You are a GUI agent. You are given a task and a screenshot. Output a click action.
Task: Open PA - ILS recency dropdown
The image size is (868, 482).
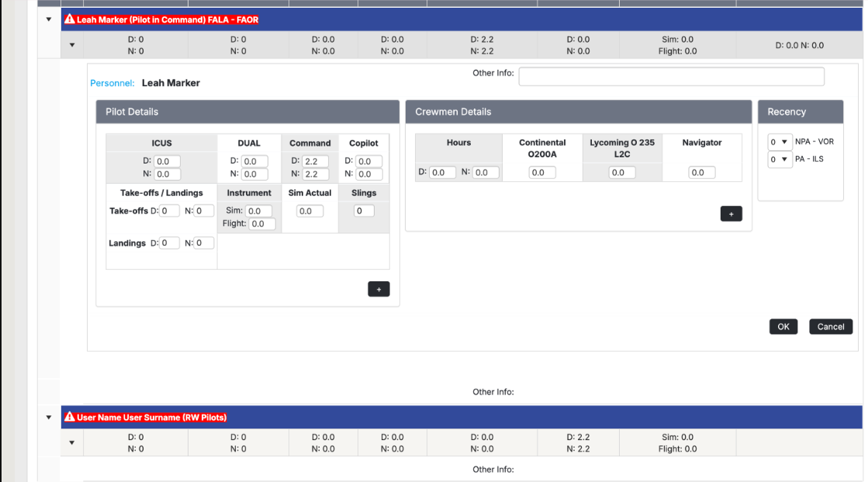pos(779,159)
